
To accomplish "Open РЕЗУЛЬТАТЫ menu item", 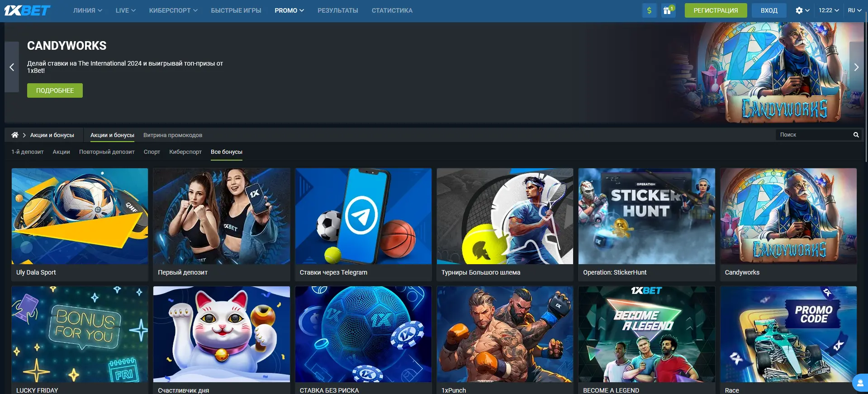I will (x=338, y=10).
